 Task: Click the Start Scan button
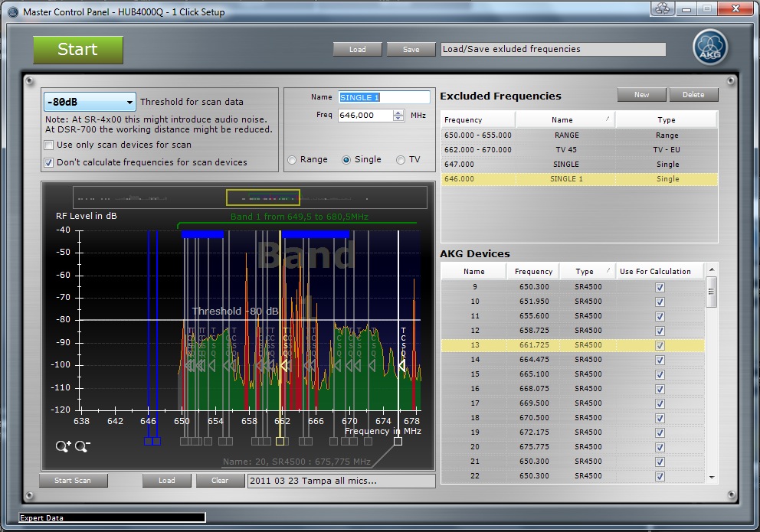(x=73, y=481)
